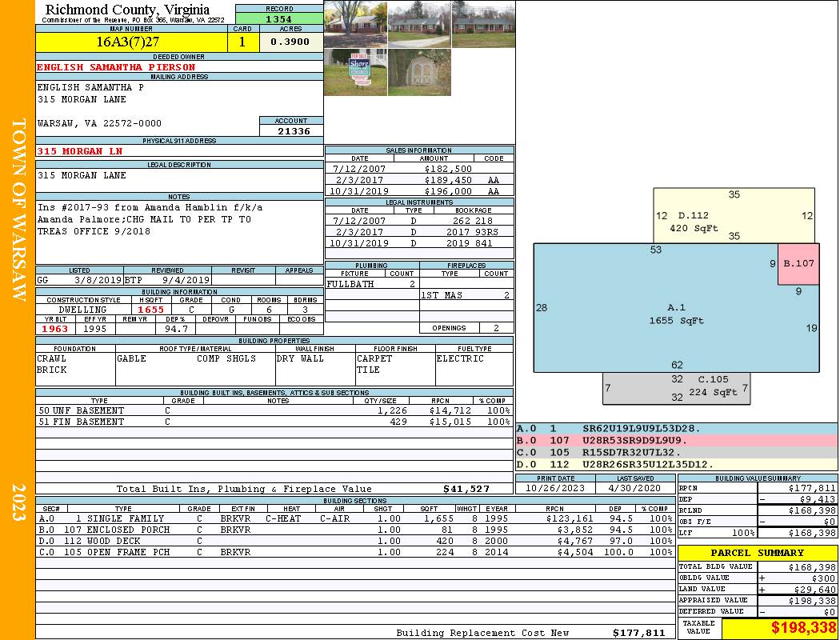840x640 pixels.
Task: Click the map number 16A3(7)27
Action: tap(127, 42)
